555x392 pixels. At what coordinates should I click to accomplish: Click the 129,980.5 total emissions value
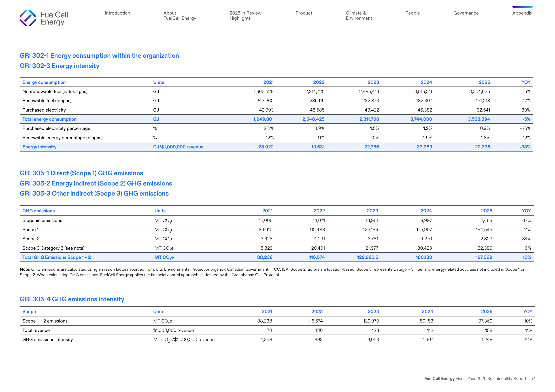pyautogui.click(x=367, y=257)
